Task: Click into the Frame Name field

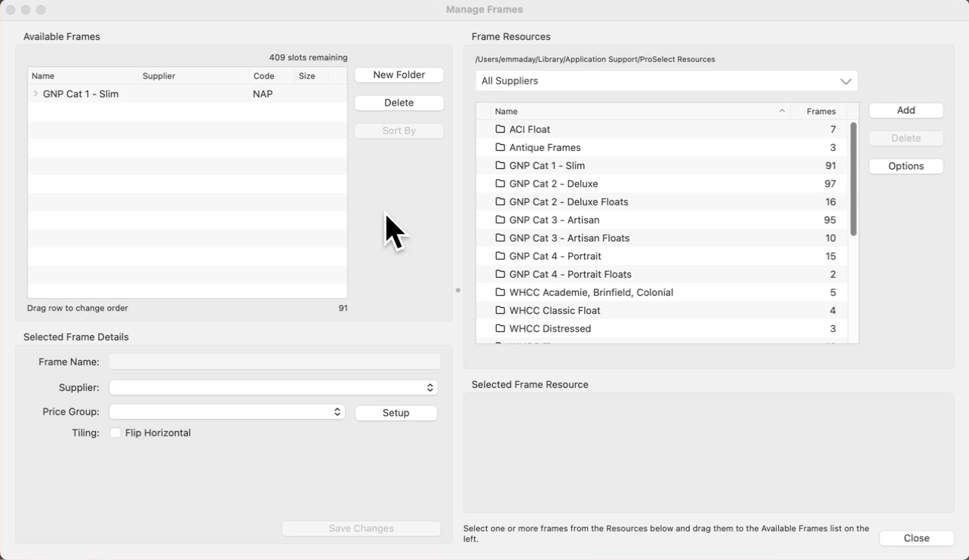Action: coord(274,362)
